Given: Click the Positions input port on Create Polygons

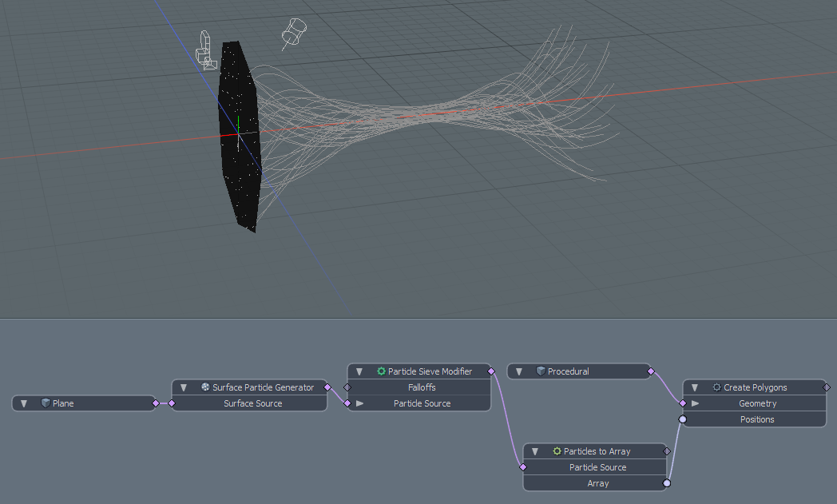Looking at the screenshot, I should tap(683, 419).
